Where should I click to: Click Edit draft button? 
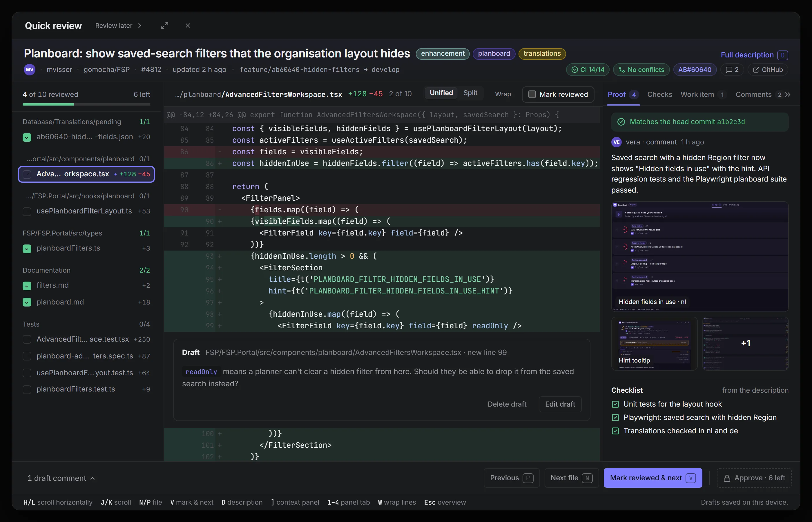click(x=560, y=404)
